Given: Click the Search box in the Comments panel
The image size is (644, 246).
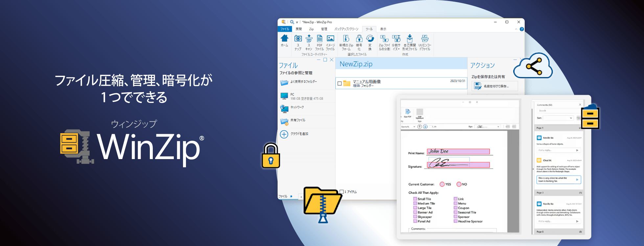Looking at the screenshot, I should pos(559,111).
